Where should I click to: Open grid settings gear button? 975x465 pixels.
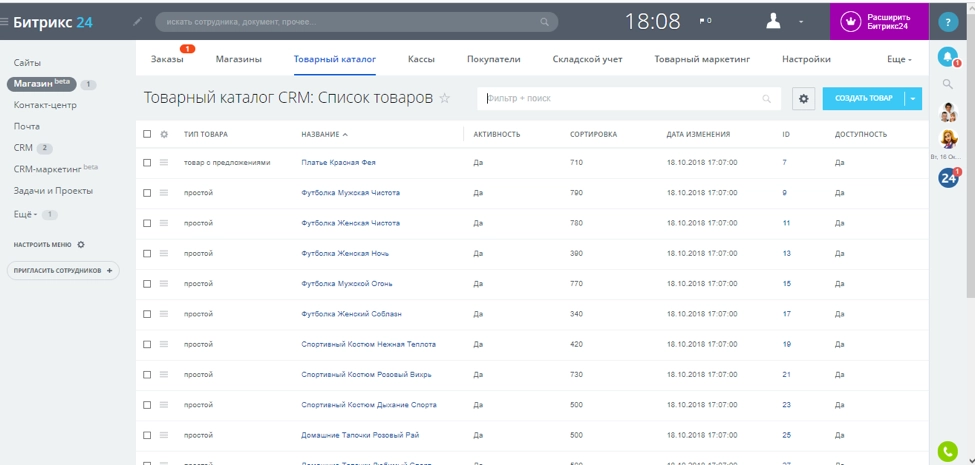tap(803, 98)
